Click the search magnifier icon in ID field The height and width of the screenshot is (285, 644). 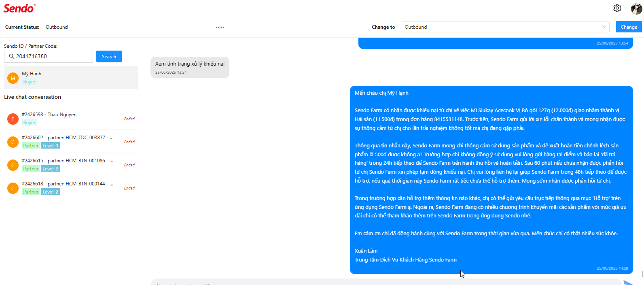pos(11,56)
